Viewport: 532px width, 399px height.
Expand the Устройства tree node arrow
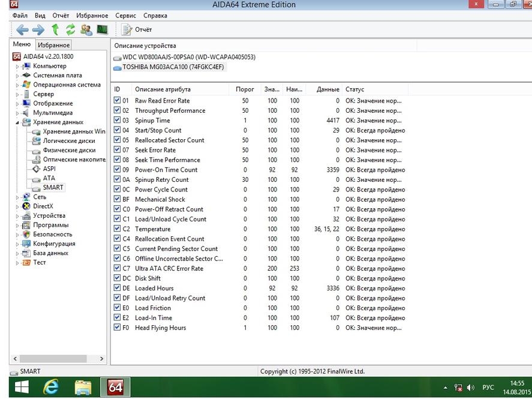point(17,216)
